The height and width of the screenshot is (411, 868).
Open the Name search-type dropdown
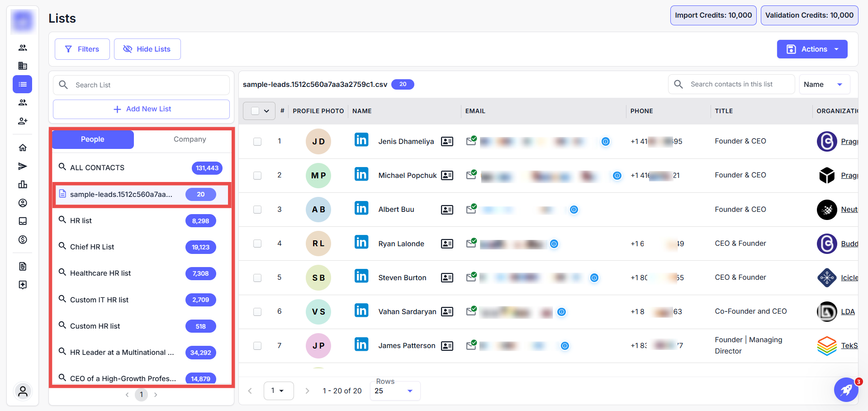coord(824,85)
